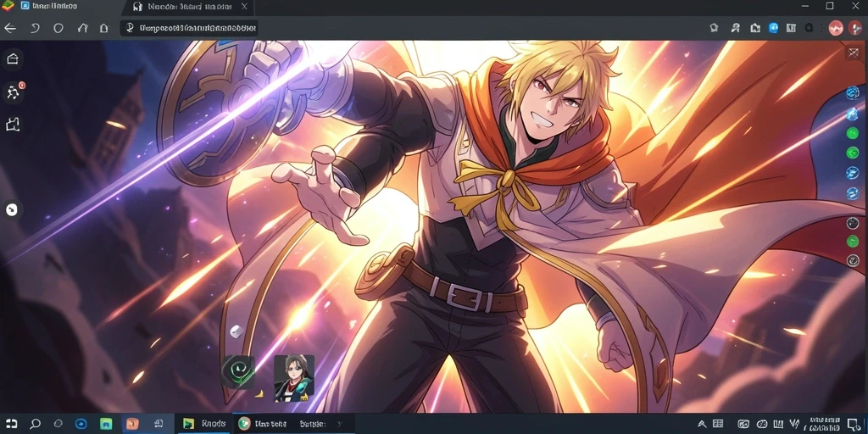This screenshot has width=868, height=434.
Task: Open the blue rounded-square extension icon
Action: coord(773,28)
